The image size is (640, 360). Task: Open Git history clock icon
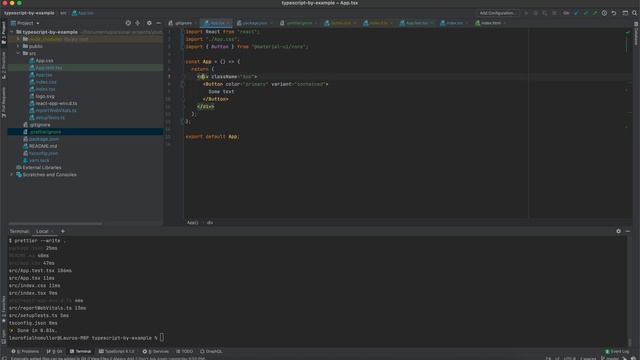tap(604, 13)
